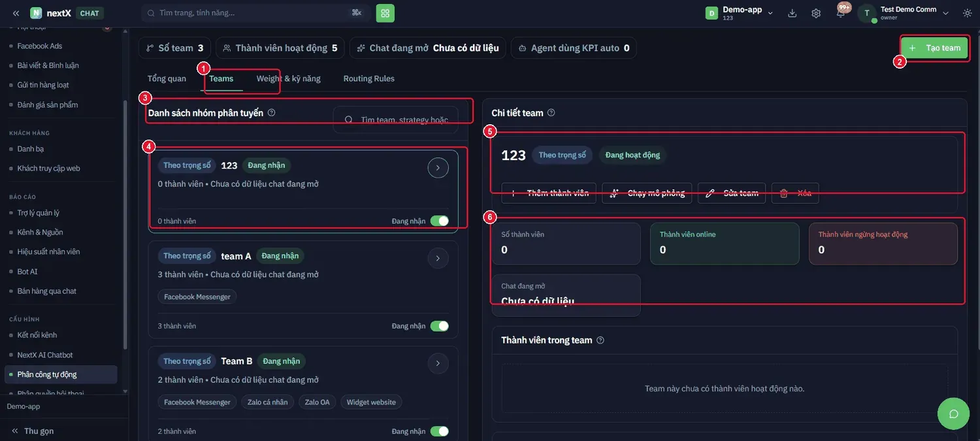Click Zalo OA tag on Team B
This screenshot has height=441, width=980.
pyautogui.click(x=318, y=402)
